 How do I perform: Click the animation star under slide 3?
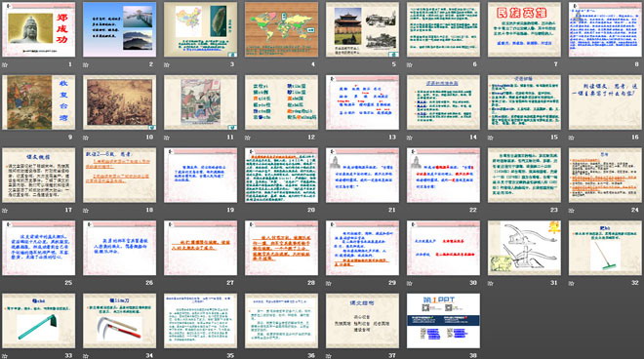[x=167, y=65]
